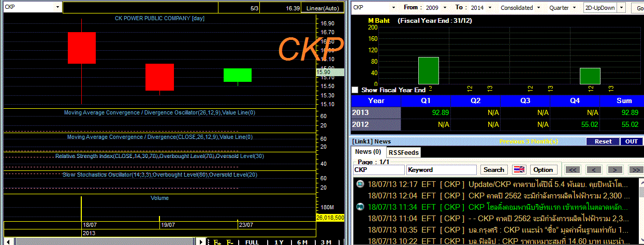Click the F- zoom out chart icon
The height and width of the screenshot is (245, 644).
tap(230, 242)
